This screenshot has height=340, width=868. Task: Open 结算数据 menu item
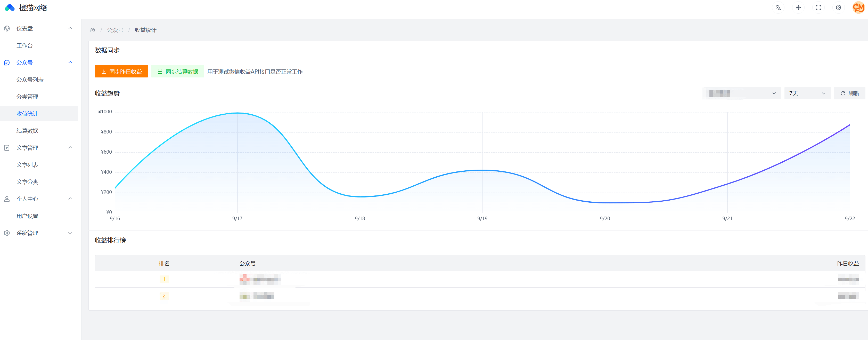click(27, 131)
